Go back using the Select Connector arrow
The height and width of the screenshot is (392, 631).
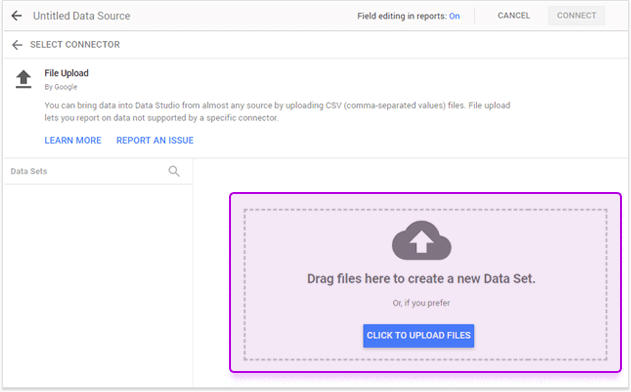coord(17,45)
